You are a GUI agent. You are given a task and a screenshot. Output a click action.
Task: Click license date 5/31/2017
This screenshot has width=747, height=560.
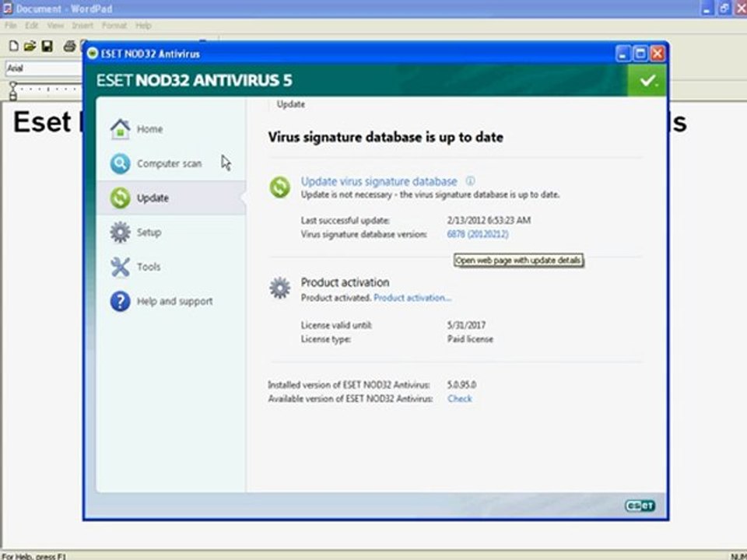(x=466, y=325)
